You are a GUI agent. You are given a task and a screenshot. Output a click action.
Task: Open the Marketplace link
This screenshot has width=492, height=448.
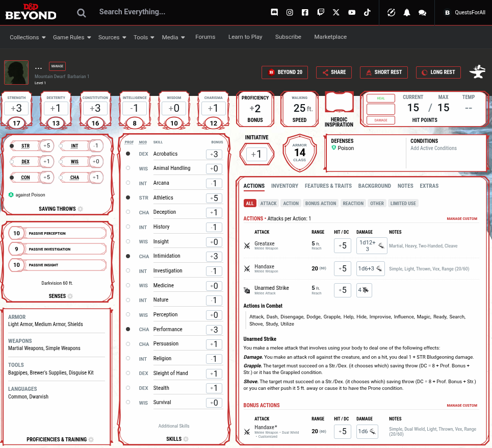[330, 37]
